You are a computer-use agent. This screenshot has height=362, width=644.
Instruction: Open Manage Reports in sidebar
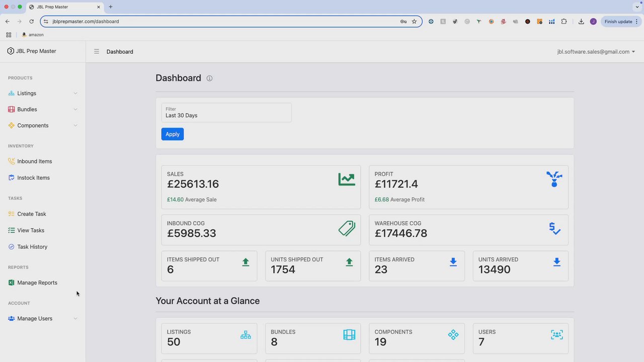37,283
